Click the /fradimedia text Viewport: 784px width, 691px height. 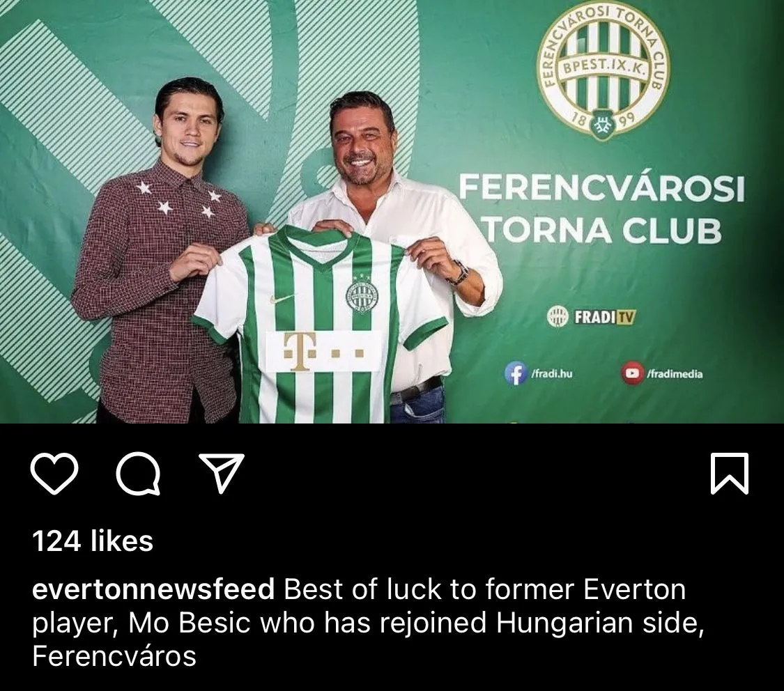(675, 374)
